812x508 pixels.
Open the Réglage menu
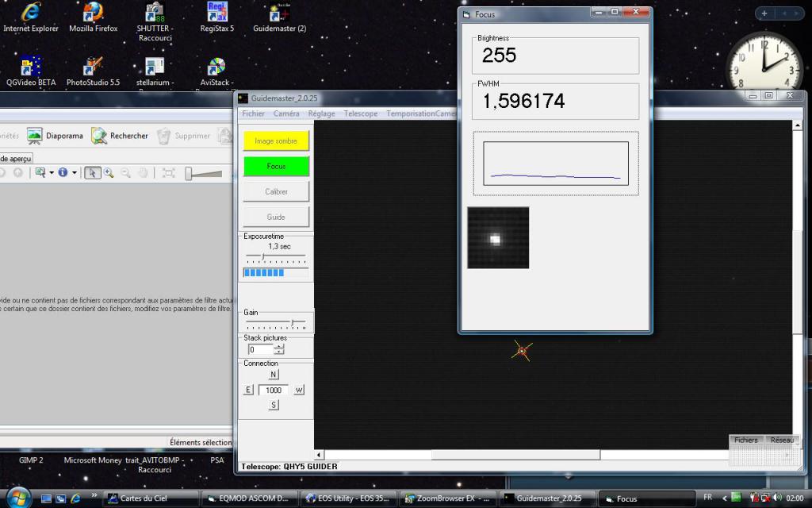[321, 114]
